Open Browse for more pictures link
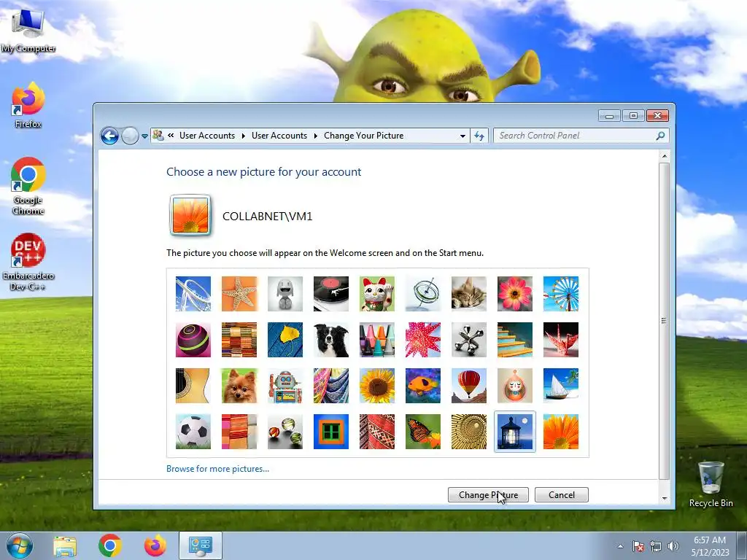 (217, 469)
